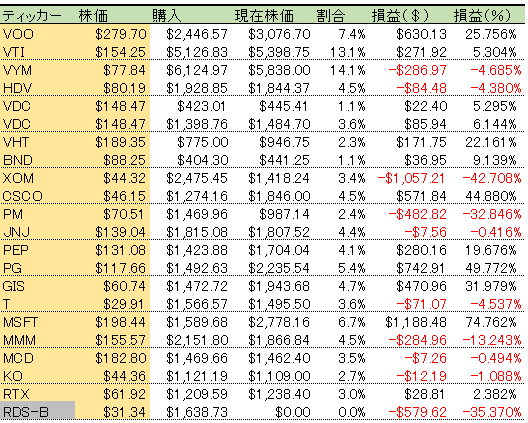Click the 割合 column header
528x423 pixels.
[x=331, y=16]
